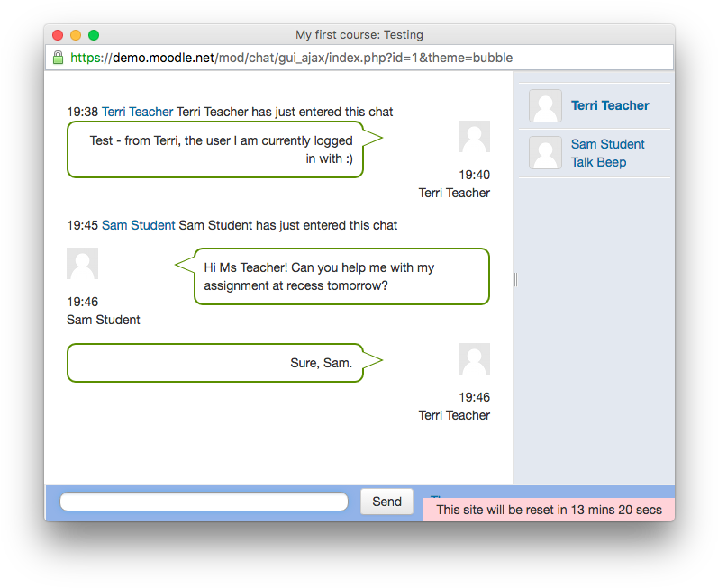Click Terri's avatar next to the 'Sure, Sam.' bubble
Viewport: 718px width, 588px height.
pos(474,359)
